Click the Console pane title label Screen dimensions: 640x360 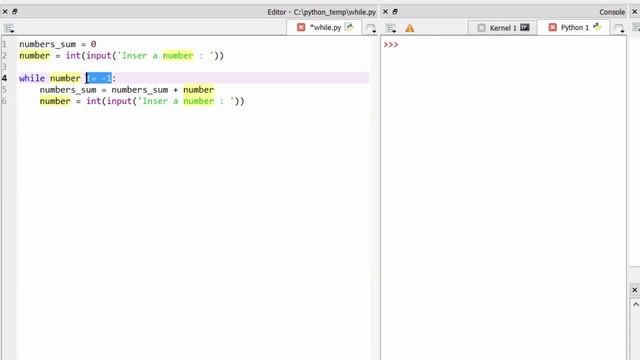click(x=612, y=12)
